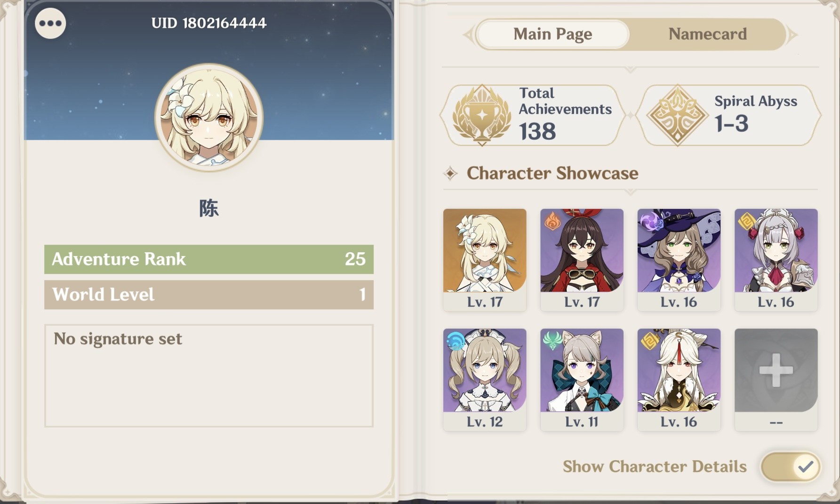Open the three-dot options menu

click(x=50, y=23)
